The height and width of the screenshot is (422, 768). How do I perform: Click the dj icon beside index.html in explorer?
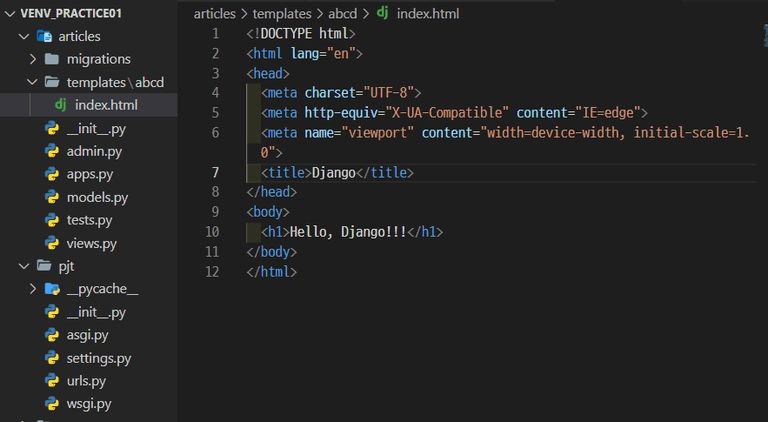coord(61,104)
